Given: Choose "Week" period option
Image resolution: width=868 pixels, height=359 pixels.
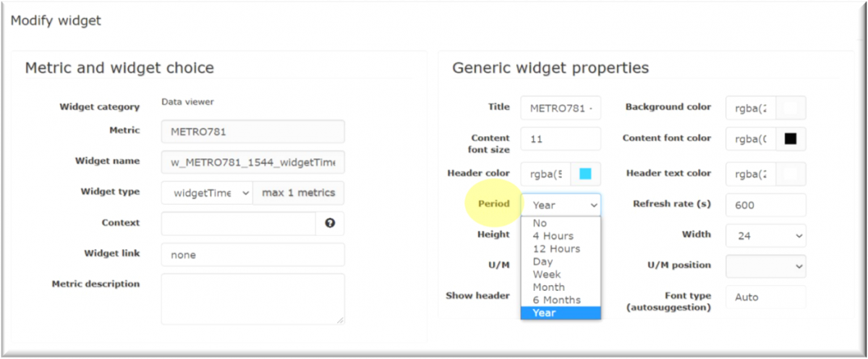Looking at the screenshot, I should (x=547, y=274).
